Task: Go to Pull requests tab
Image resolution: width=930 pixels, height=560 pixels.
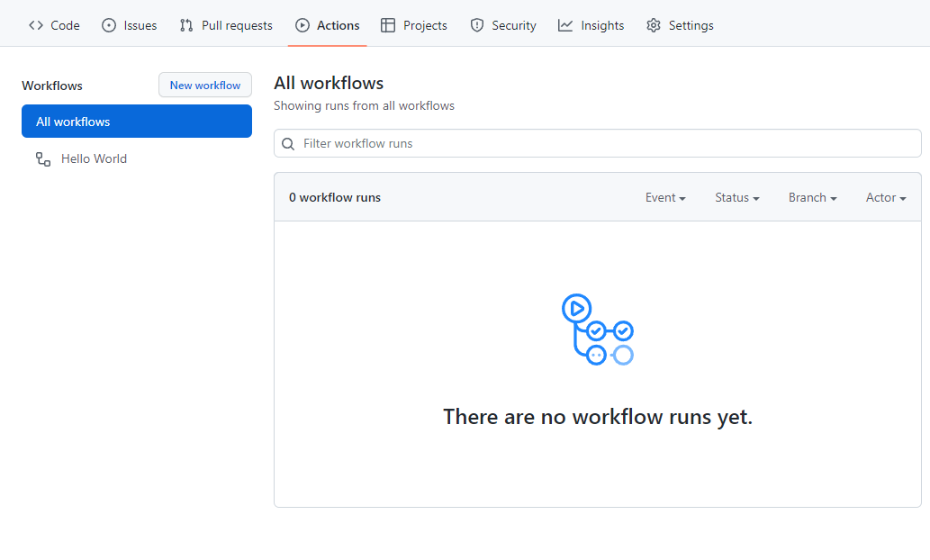Action: (x=226, y=25)
